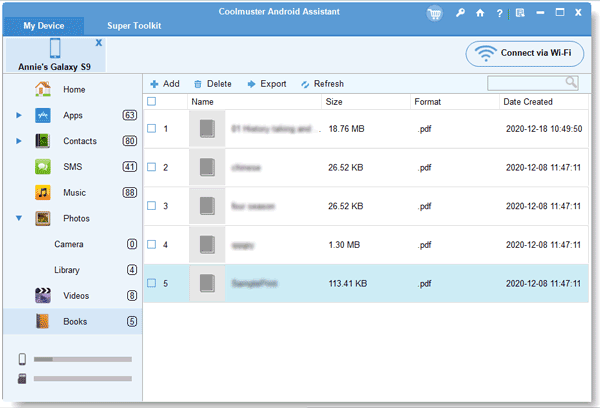Image resolution: width=600 pixels, height=408 pixels.
Task: Click the Books icon in sidebar
Action: (43, 322)
